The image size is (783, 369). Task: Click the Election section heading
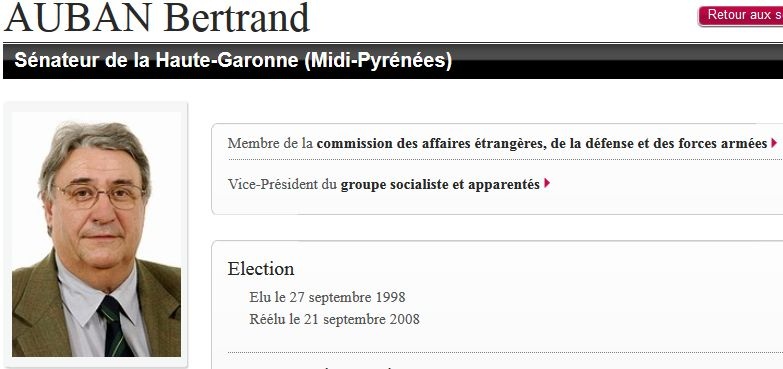coord(261,269)
